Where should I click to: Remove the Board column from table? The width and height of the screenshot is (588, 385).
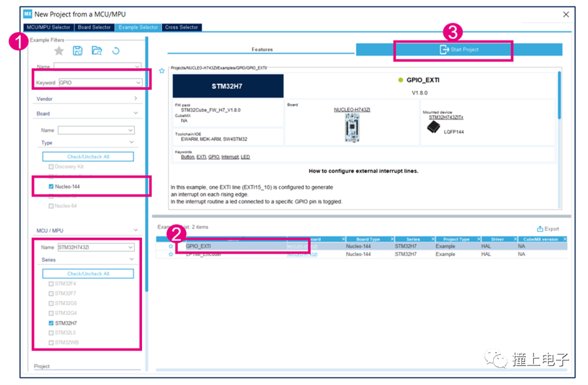point(344,239)
